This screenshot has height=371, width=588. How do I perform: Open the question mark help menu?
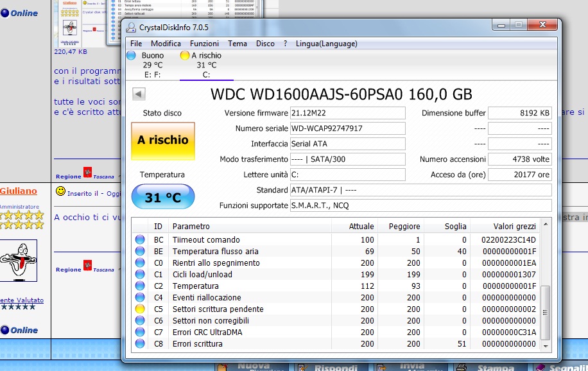click(x=286, y=44)
